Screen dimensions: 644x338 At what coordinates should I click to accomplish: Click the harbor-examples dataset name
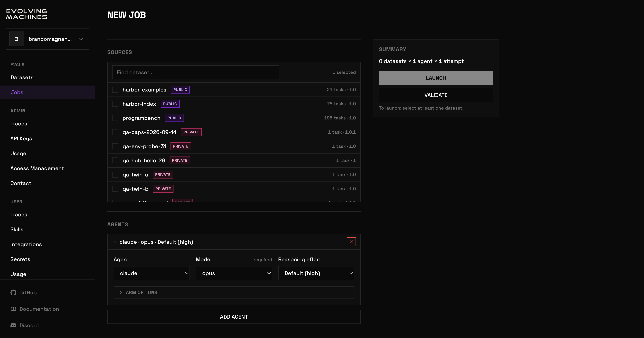pos(144,89)
